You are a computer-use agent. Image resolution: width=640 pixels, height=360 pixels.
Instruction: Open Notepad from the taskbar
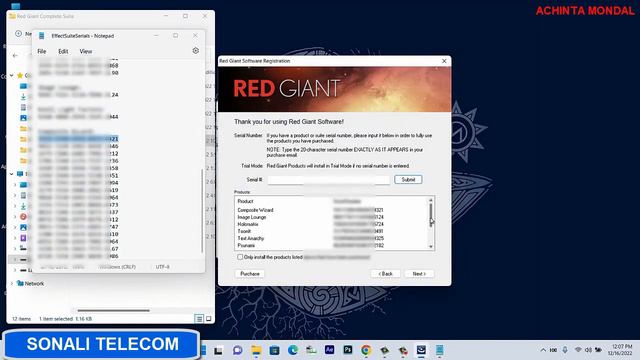[440, 350]
